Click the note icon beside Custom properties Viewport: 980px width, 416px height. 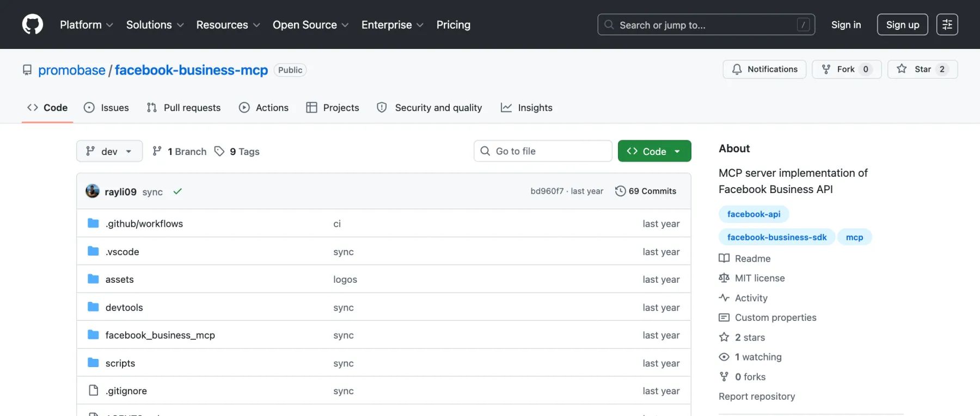(724, 318)
